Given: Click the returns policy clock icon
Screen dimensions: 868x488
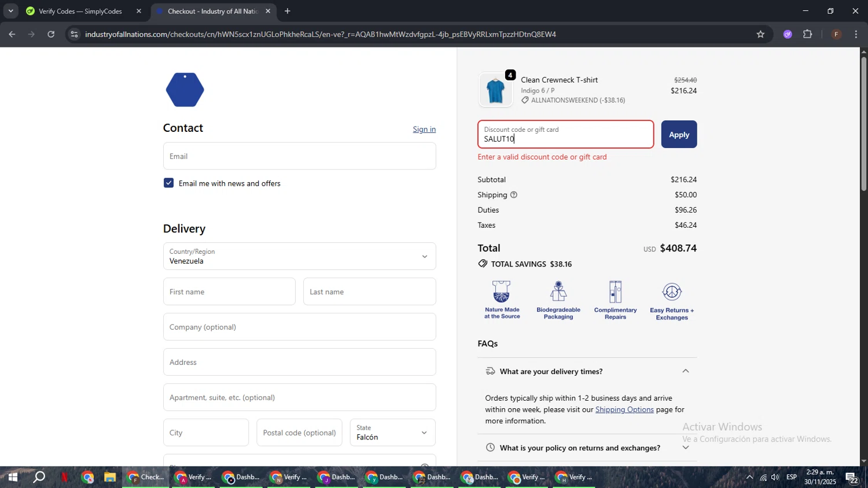Looking at the screenshot, I should [490, 448].
